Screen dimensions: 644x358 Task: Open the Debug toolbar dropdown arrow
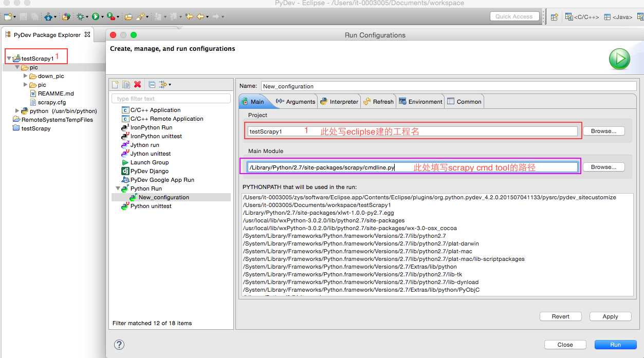tap(87, 17)
